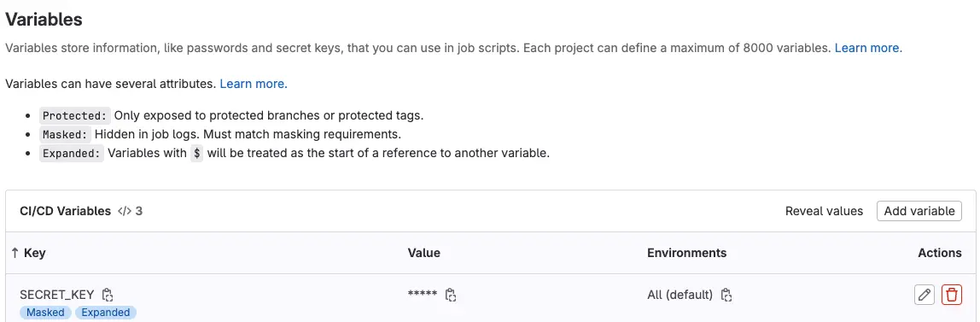The width and height of the screenshot is (980, 322).
Task: Click the variables count icon showing 3
Action: pyautogui.click(x=130, y=211)
